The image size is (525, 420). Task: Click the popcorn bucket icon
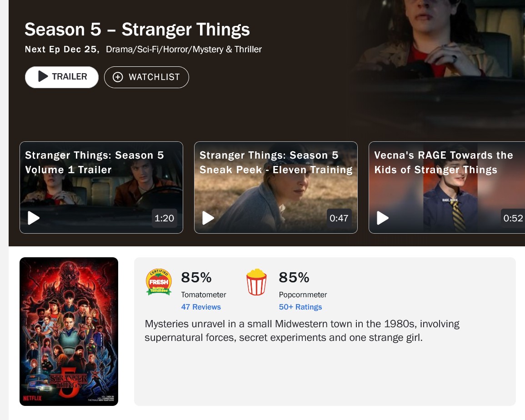point(256,282)
